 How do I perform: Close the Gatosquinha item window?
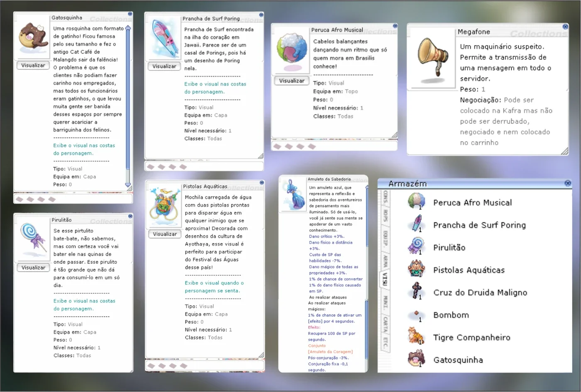coord(130,14)
